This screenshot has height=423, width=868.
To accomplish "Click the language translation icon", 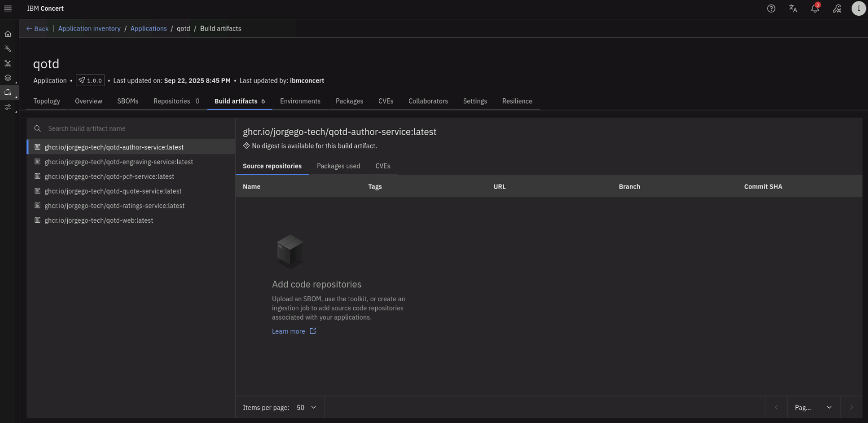I will pos(793,9).
